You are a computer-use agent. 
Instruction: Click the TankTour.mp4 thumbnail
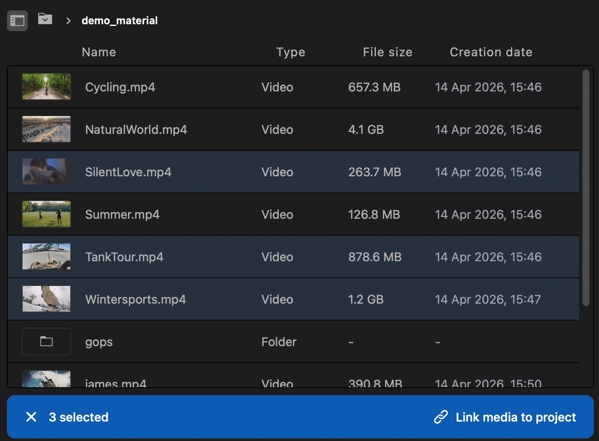(x=46, y=256)
